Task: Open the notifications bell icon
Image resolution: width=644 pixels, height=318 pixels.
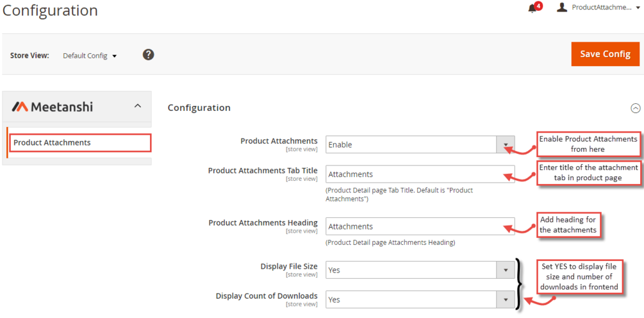Action: [532, 8]
